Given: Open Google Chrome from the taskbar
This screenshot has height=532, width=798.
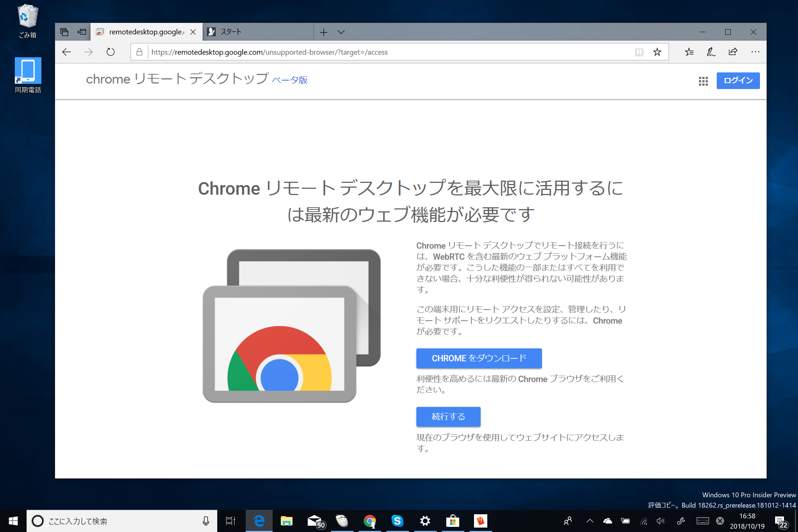Looking at the screenshot, I should (370, 521).
